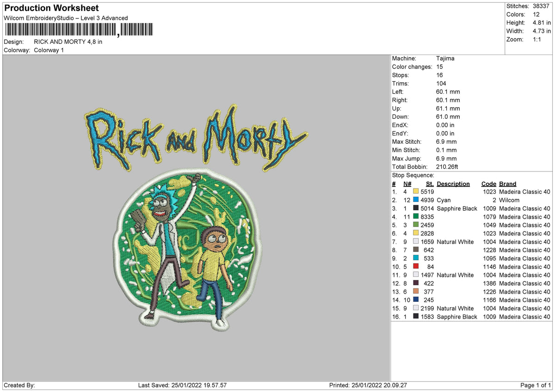Click the Sapphire Black description in stop 16
Image resolution: width=555 pixels, height=392 pixels.
[457, 317]
